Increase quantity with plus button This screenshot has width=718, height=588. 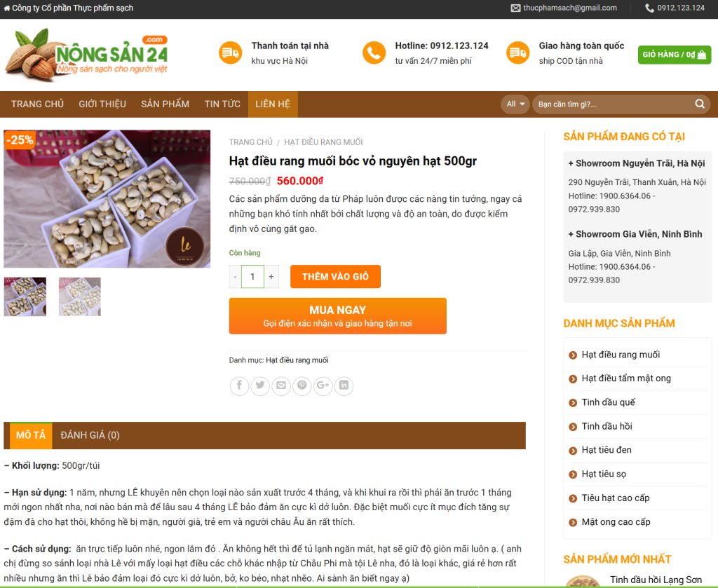(271, 276)
